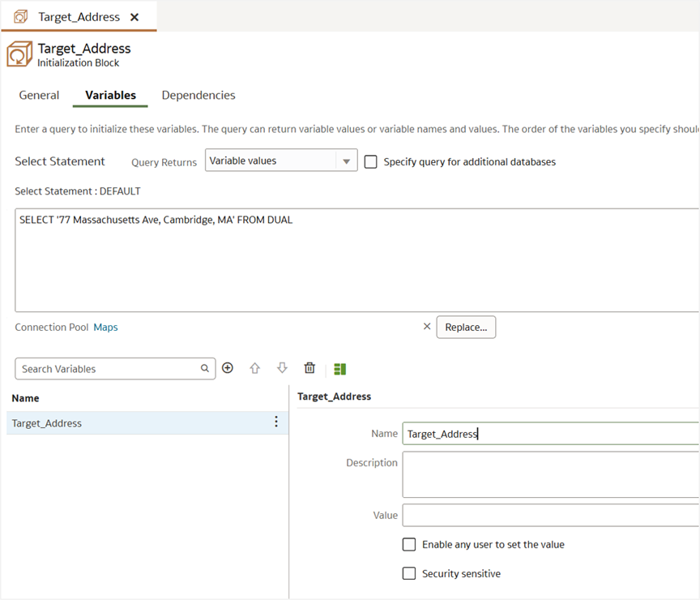The height and width of the screenshot is (600, 700).
Task: Move the selected variable up
Action: [x=255, y=368]
